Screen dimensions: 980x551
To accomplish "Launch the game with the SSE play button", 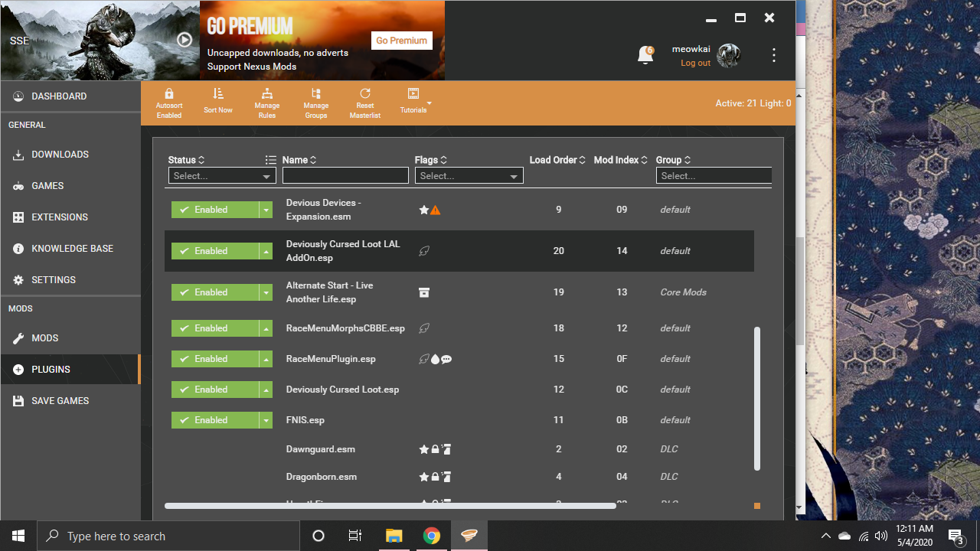I will pos(185,40).
